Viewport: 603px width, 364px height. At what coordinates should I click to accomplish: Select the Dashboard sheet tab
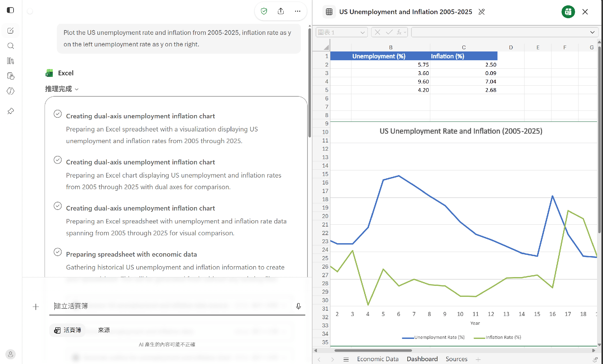pyautogui.click(x=422, y=359)
